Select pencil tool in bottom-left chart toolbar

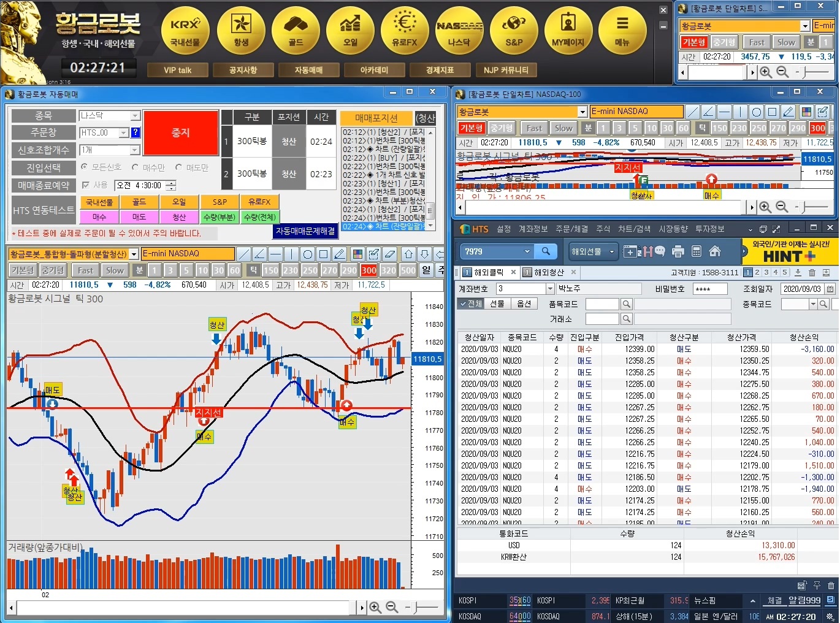[x=340, y=254]
